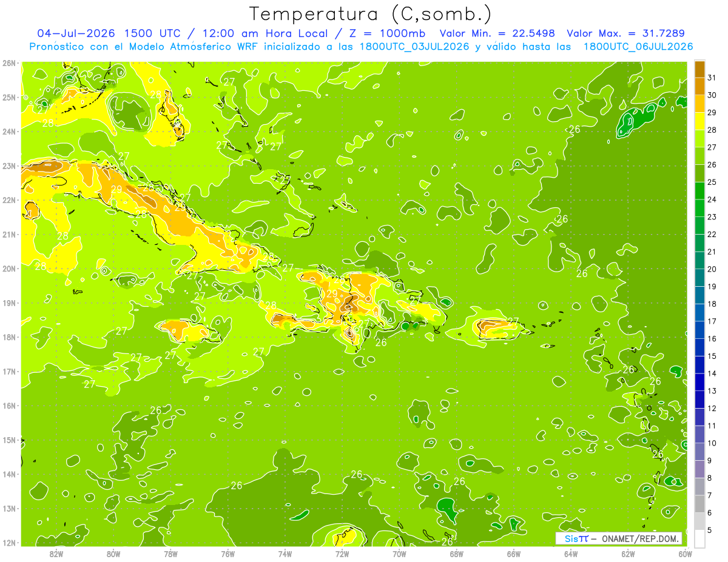Pick the gray legend swatch between 6 and 7
The height and width of the screenshot is (562, 728).
pyautogui.click(x=699, y=504)
